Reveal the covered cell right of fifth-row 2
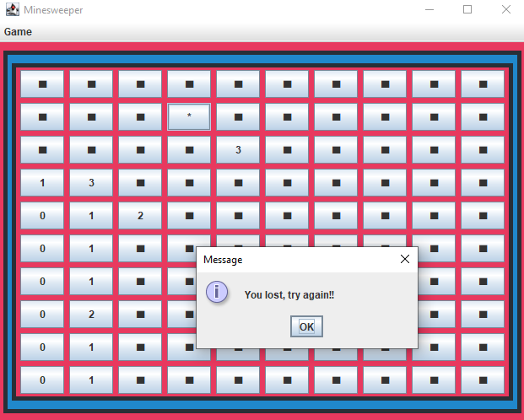This screenshot has width=524, height=420. pos(189,216)
